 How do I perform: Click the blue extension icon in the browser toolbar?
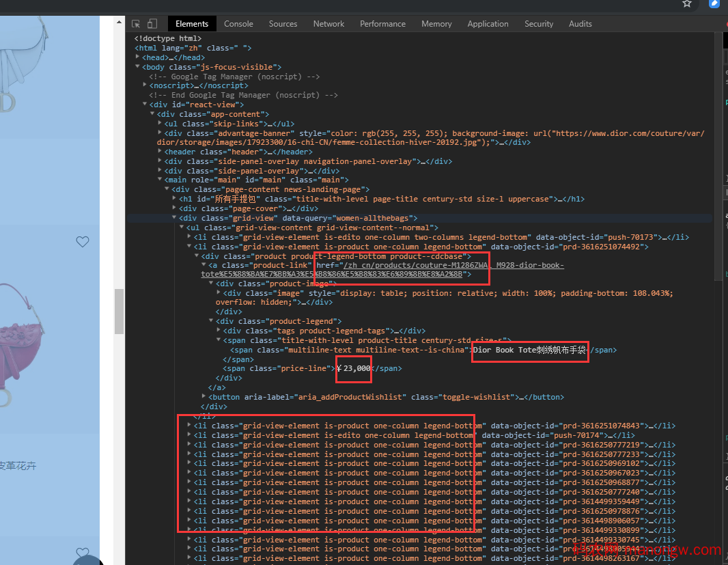(x=714, y=3)
